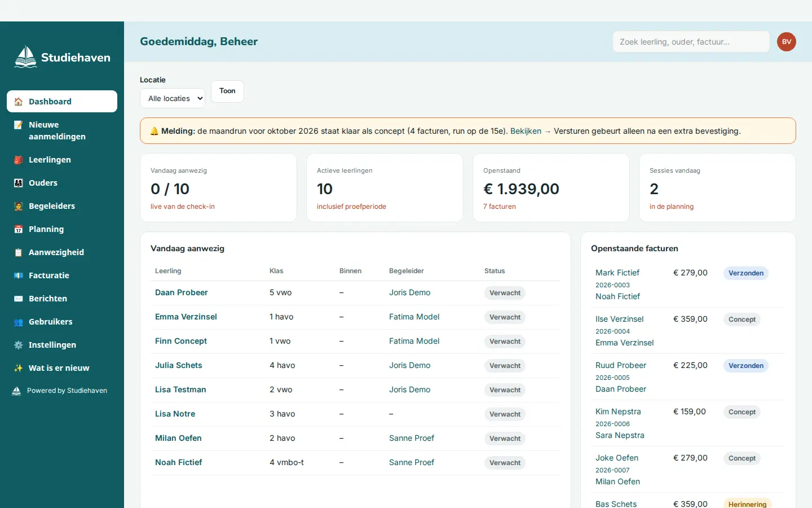Click the Nieuwe aanmeldingen notepad icon
This screenshot has height=508, width=812.
click(19, 125)
